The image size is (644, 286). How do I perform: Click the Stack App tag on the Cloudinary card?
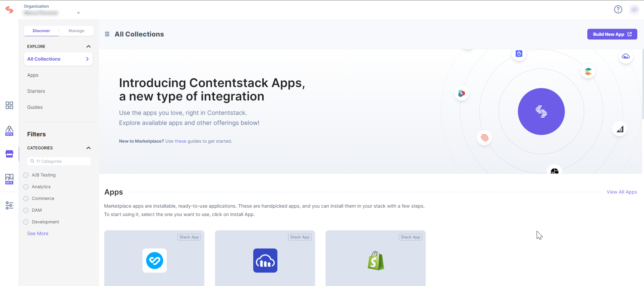click(300, 237)
